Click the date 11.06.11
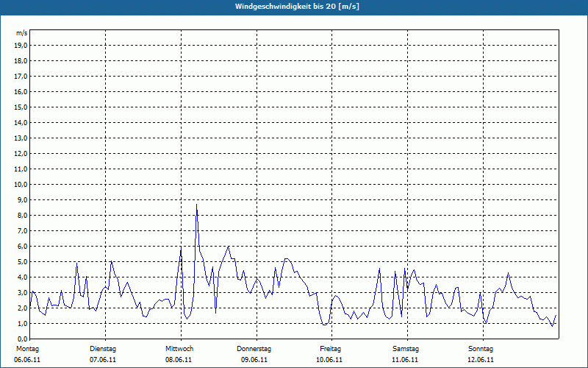Screen dimensions: 588x368 pos(405,360)
